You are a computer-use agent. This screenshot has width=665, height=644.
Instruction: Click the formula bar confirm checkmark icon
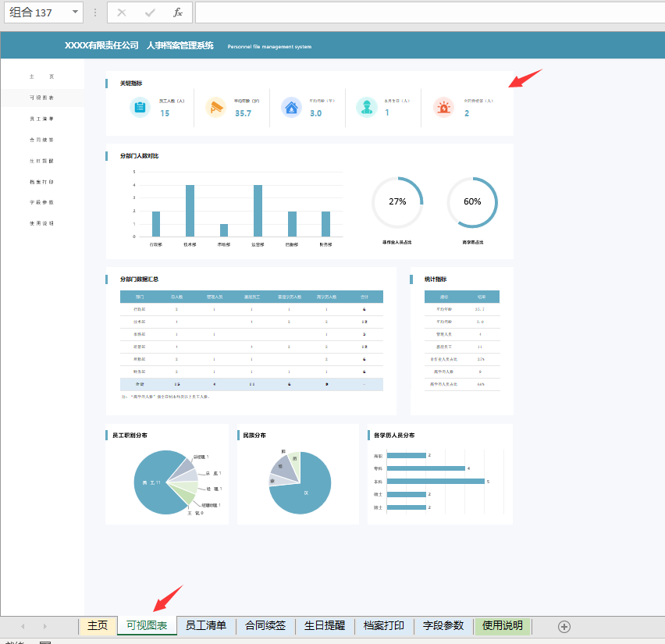coord(150,12)
